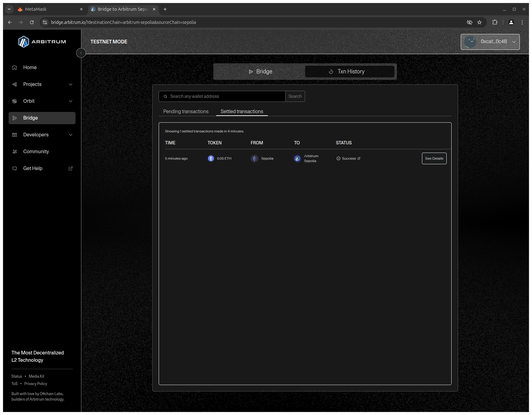View site information icon

(x=45, y=22)
